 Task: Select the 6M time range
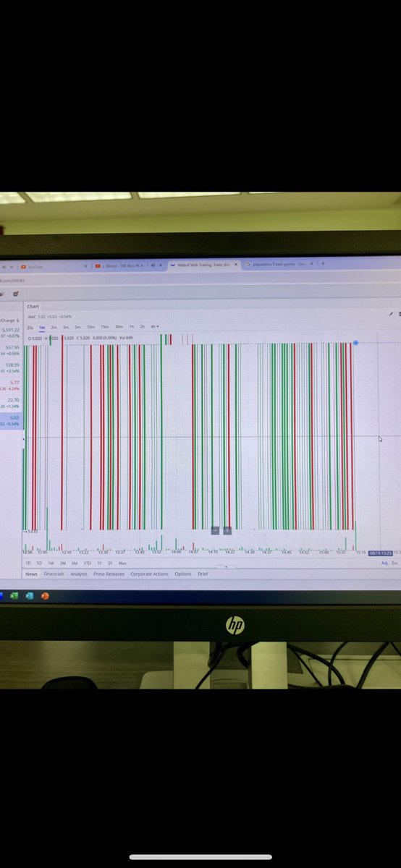(x=75, y=563)
